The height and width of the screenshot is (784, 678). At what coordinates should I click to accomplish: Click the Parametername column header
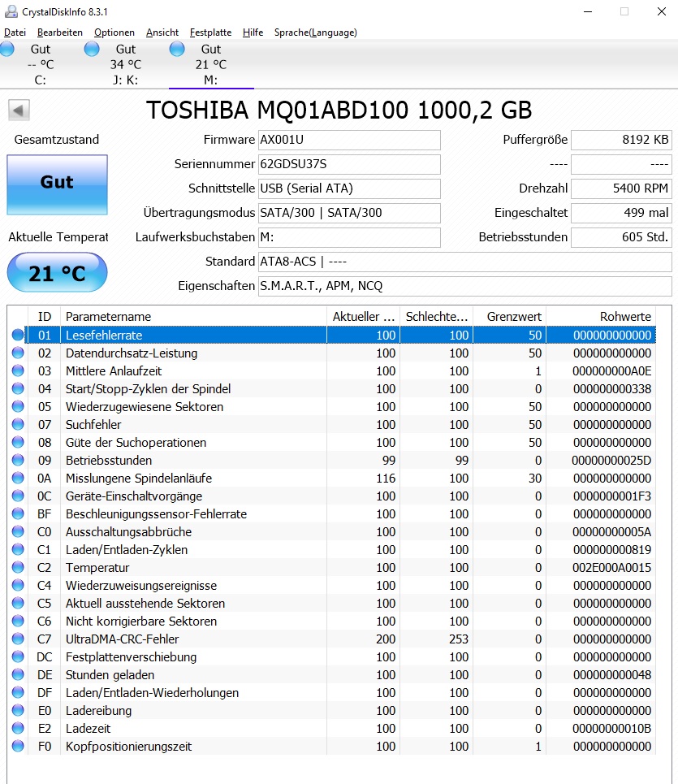[x=194, y=317]
